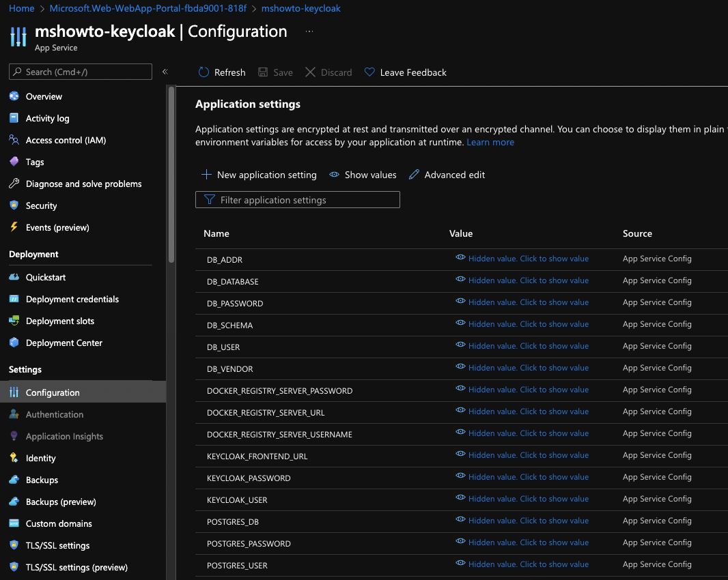728x580 pixels.
Task: Click the Security shield icon
Action: [14, 205]
